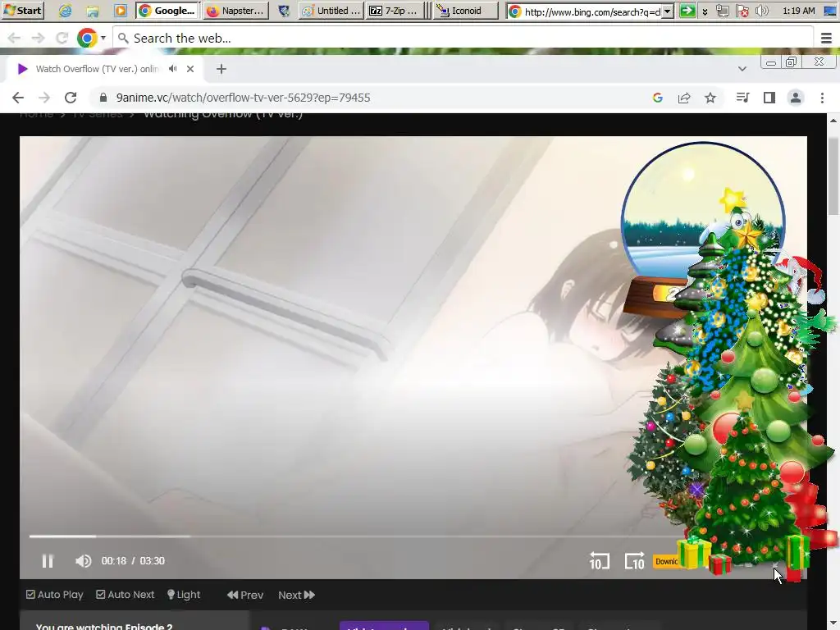Open the three-dot Chrome menu

(x=822, y=98)
